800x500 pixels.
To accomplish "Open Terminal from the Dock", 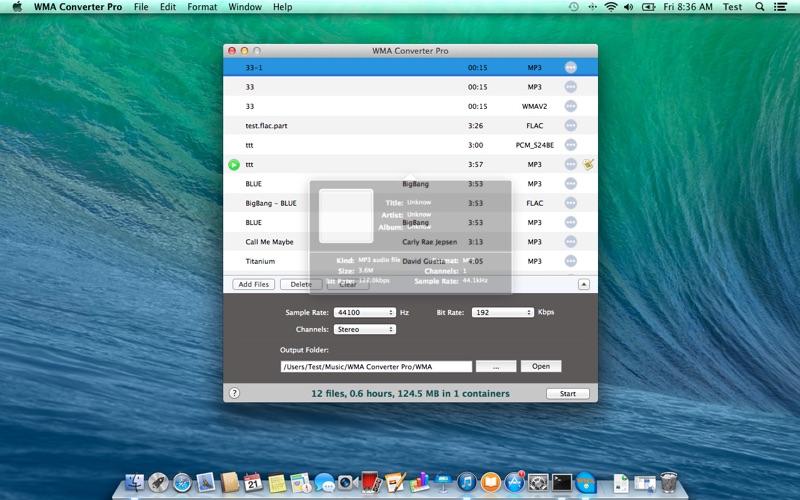I will coord(562,482).
